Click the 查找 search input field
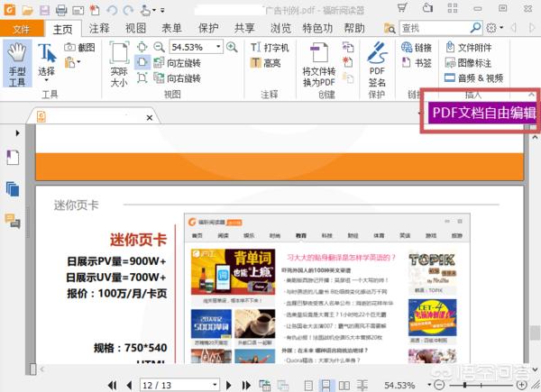This screenshot has width=541, height=392. pyautogui.click(x=435, y=28)
